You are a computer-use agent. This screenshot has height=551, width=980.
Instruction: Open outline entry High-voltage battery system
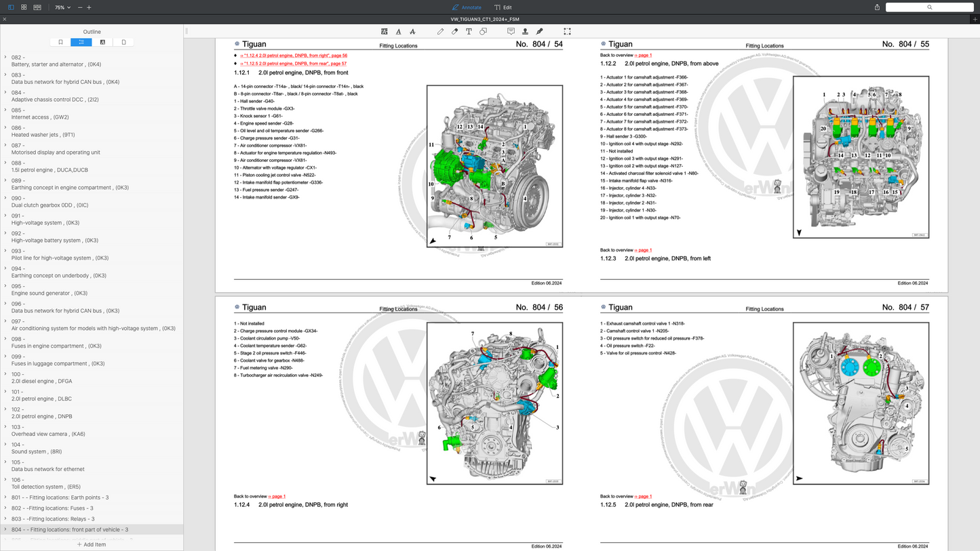click(x=55, y=241)
